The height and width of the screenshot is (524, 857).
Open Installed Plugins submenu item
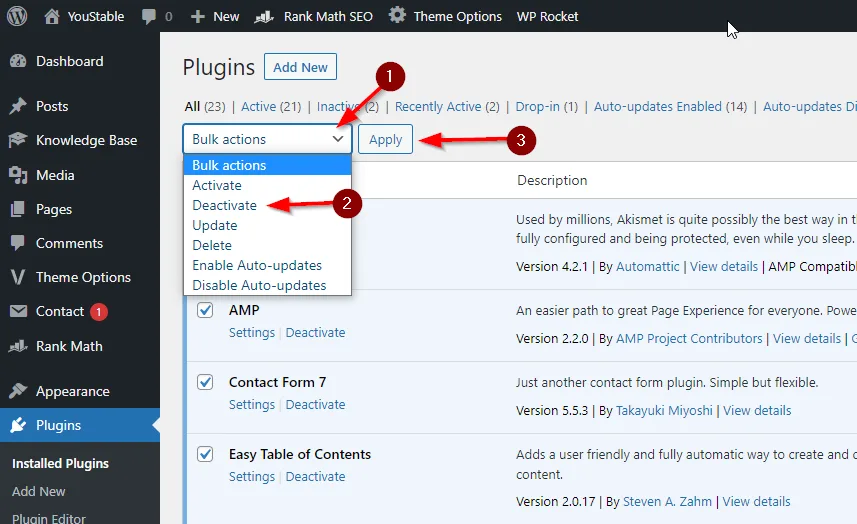(x=60, y=463)
